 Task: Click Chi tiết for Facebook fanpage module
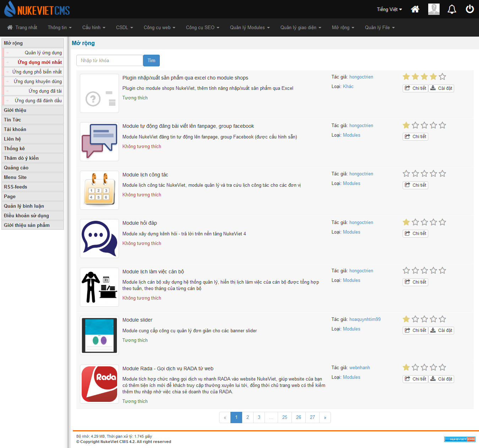coord(415,136)
